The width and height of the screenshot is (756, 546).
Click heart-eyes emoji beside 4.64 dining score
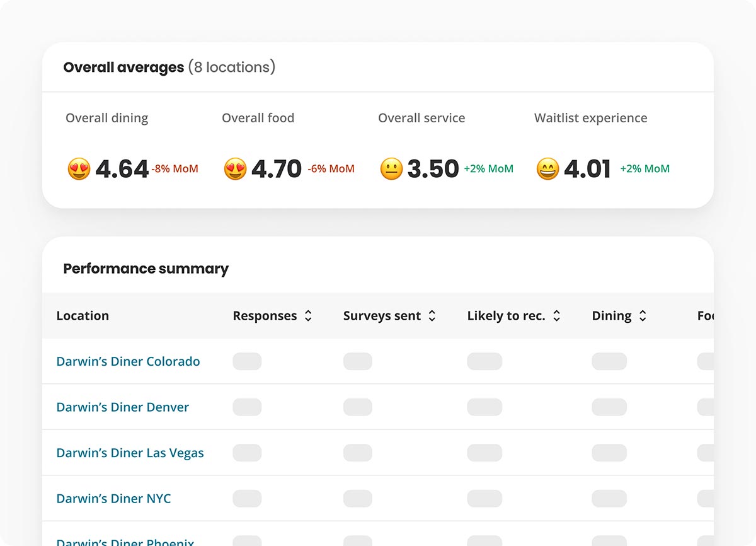pos(79,169)
